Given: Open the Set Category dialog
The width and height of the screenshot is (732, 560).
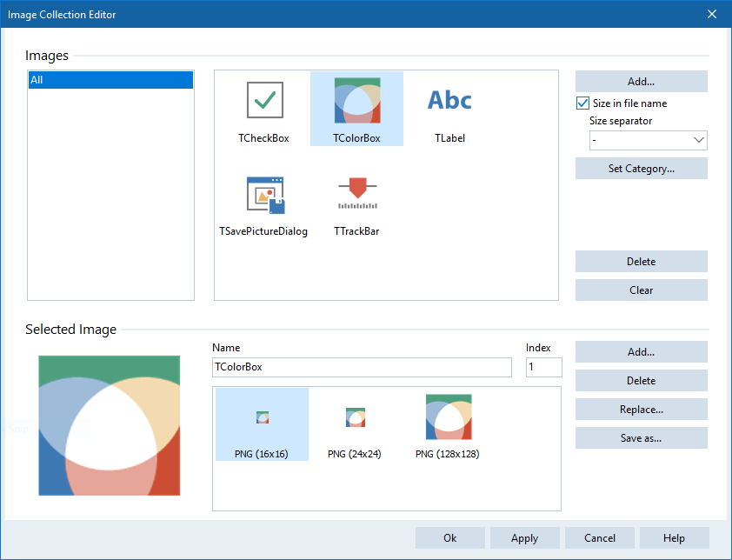Looking at the screenshot, I should (641, 168).
